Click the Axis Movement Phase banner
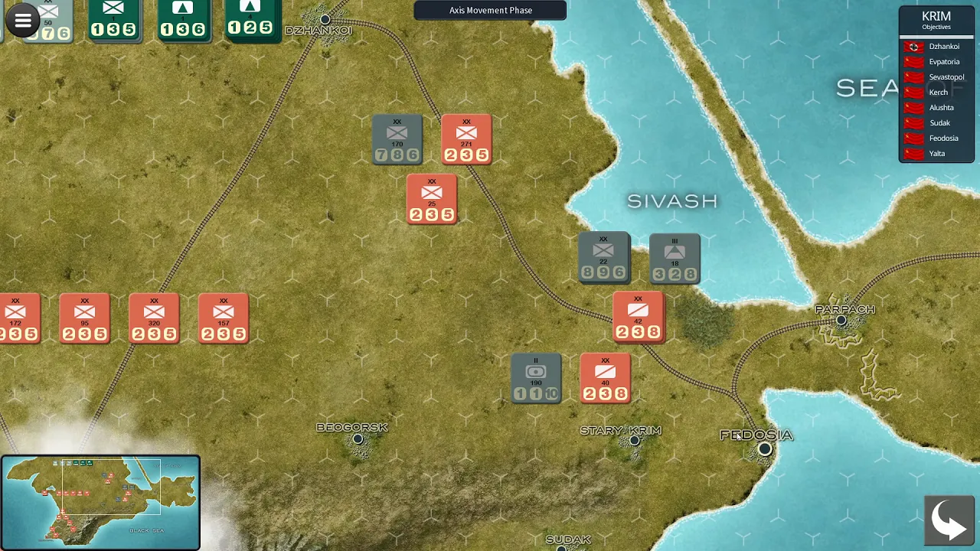Viewport: 980px width, 551px height. click(490, 10)
